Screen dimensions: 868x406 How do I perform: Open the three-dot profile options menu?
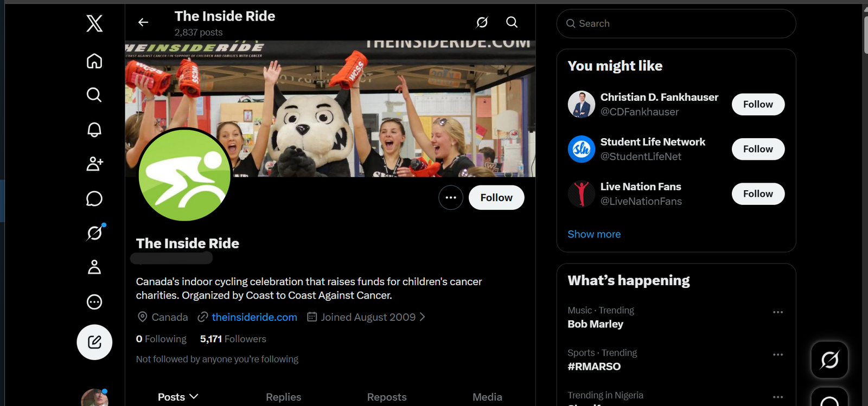click(x=451, y=197)
